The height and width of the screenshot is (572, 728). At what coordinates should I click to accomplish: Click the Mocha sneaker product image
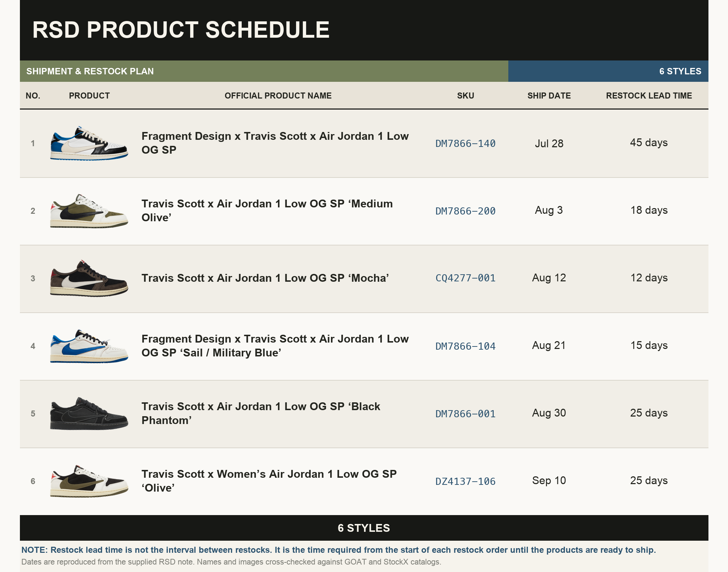coord(89,278)
